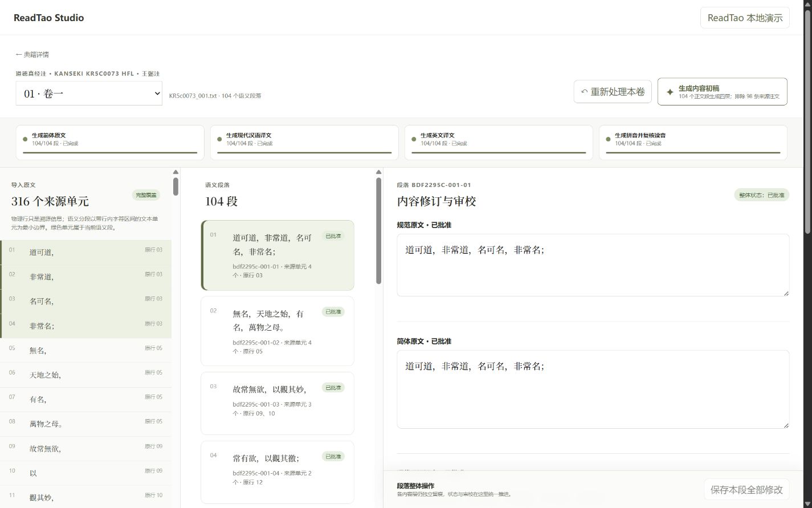Image resolution: width=812 pixels, height=508 pixels.
Task: Click the page vertical scrollbar
Action: coord(807,122)
